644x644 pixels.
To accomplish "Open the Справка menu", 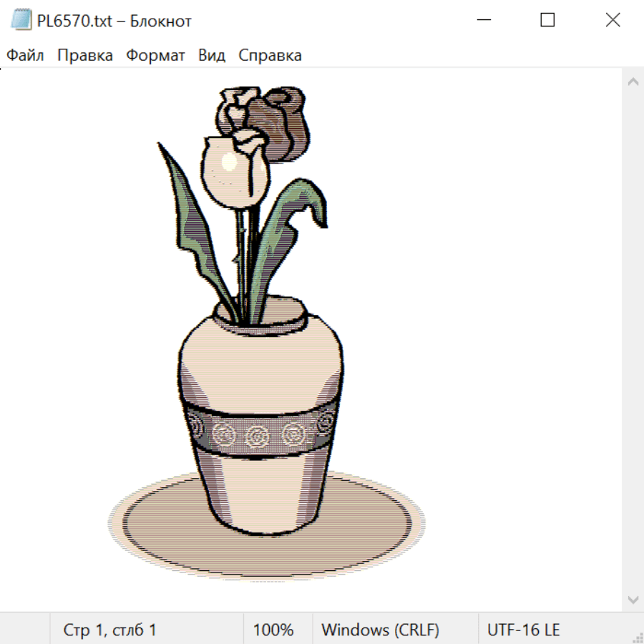I will pos(270,56).
